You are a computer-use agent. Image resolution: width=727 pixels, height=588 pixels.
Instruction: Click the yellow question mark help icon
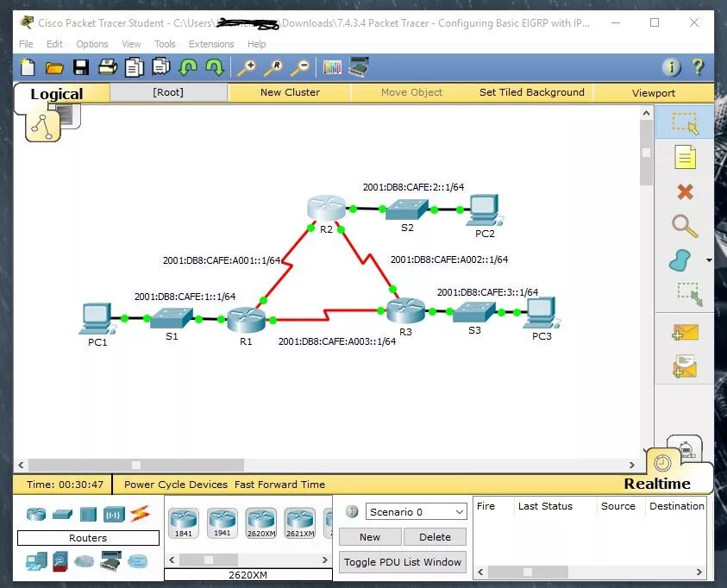pos(698,67)
